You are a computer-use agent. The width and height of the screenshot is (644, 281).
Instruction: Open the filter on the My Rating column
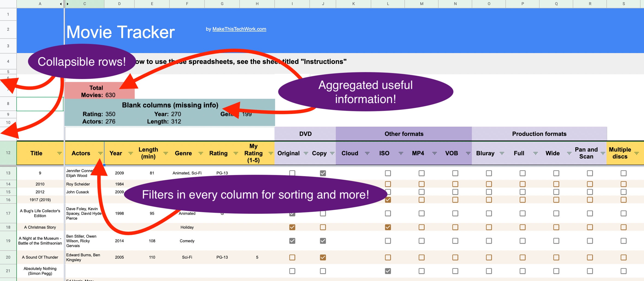271,153
